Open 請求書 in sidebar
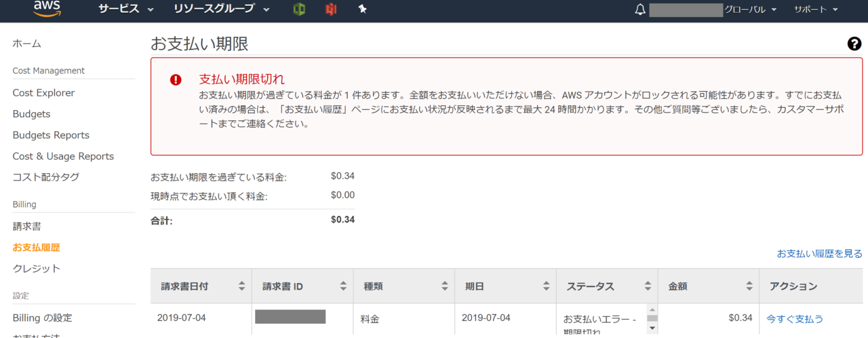868x338 pixels. pos(27,226)
